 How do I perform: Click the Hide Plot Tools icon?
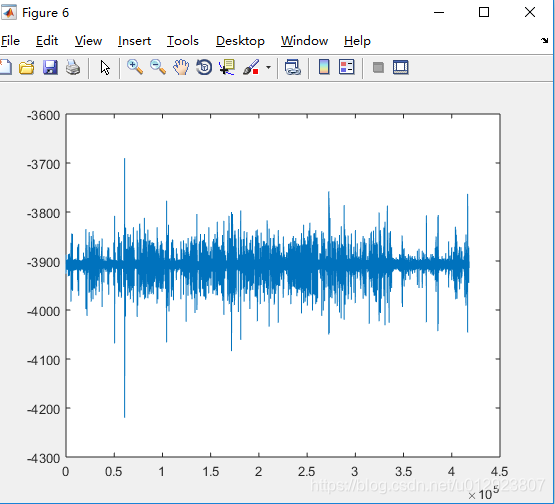pyautogui.click(x=378, y=67)
